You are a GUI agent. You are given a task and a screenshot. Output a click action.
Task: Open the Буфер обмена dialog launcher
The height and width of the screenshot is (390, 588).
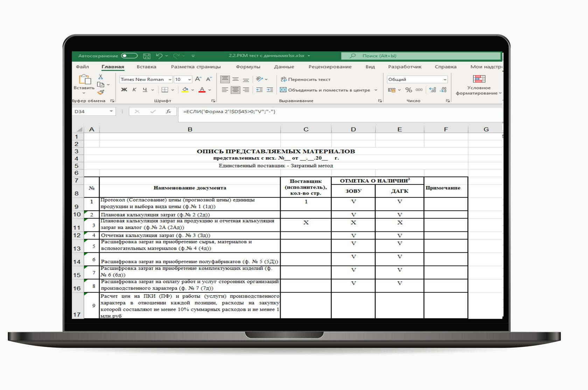112,101
